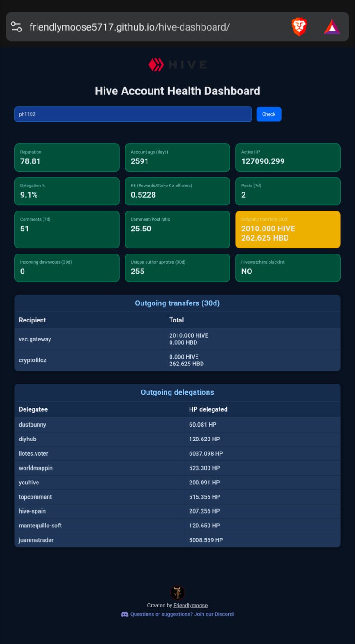355x644 pixels.
Task: Click the cryptofiloz recipient row
Action: tap(177, 360)
